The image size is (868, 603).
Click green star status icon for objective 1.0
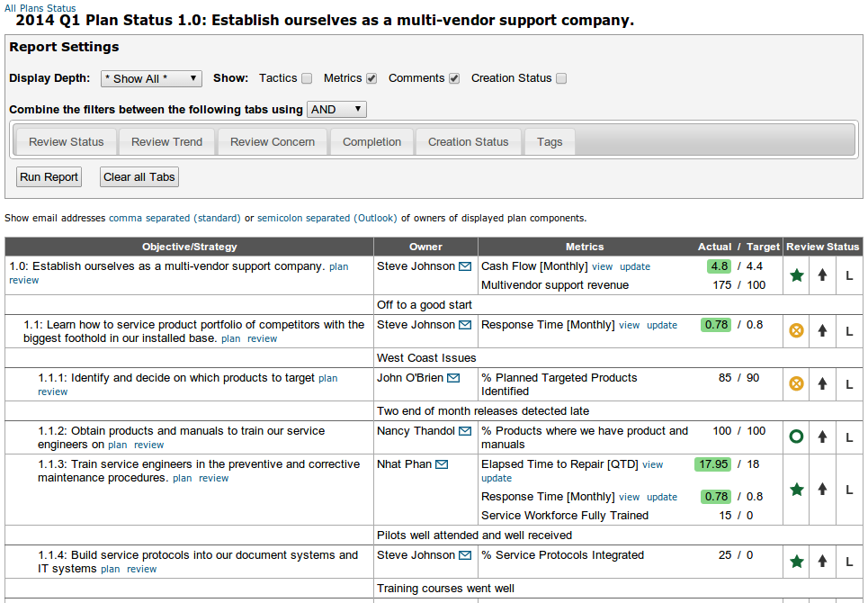pos(796,275)
